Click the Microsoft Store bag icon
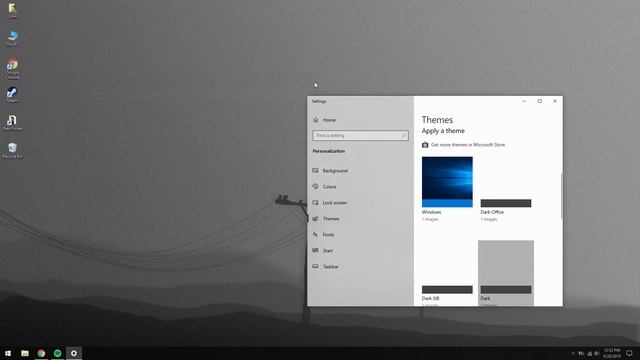 pos(425,145)
